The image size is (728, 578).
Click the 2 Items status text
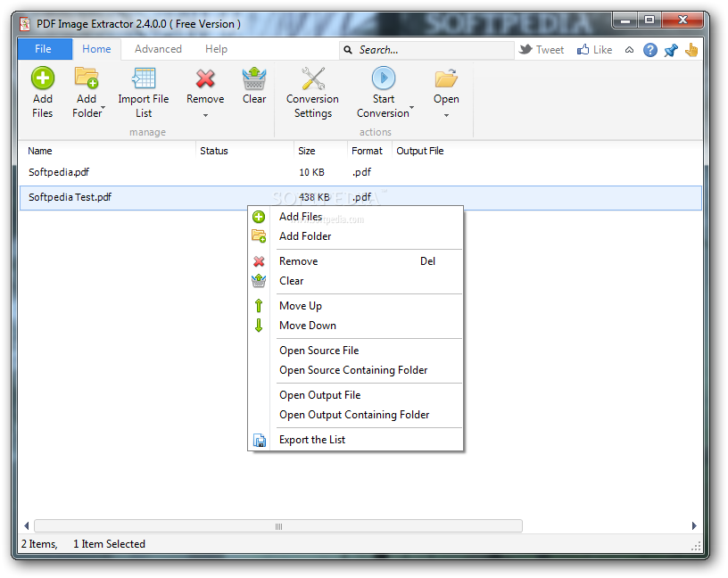(39, 544)
